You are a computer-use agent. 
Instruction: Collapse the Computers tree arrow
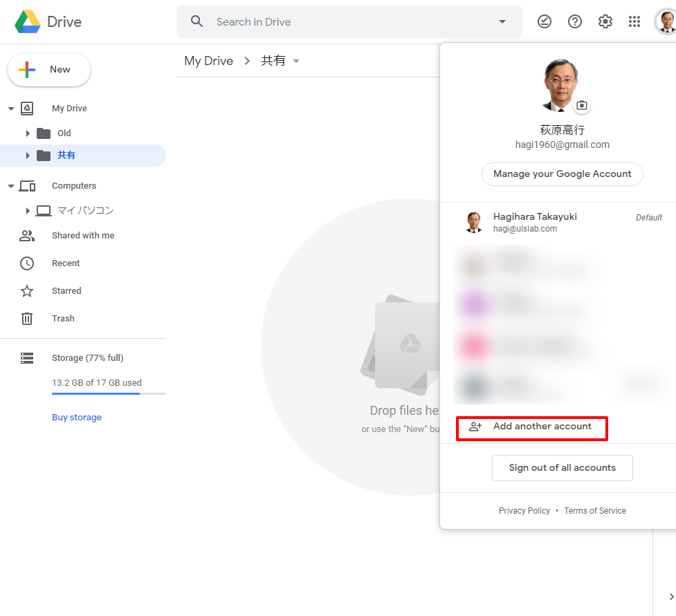11,186
